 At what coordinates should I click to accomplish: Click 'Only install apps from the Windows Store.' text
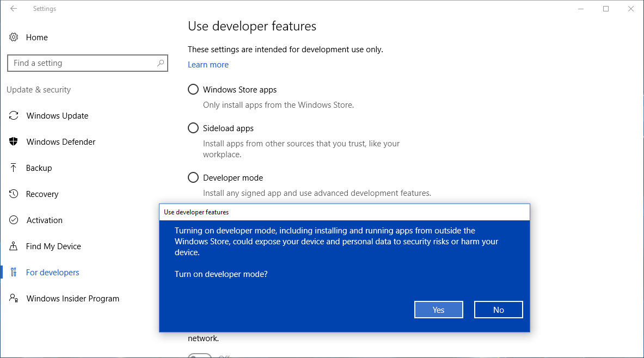(279, 104)
